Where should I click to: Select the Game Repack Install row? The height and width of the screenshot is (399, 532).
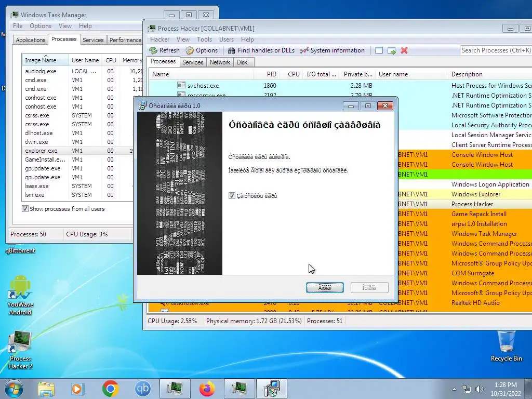click(x=465, y=214)
